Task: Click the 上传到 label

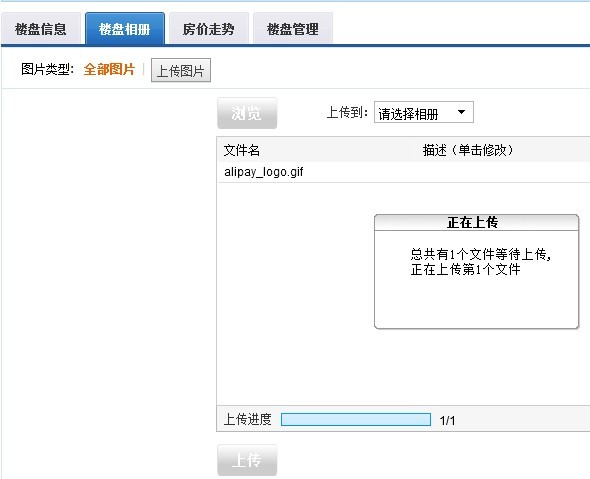Action: [347, 112]
